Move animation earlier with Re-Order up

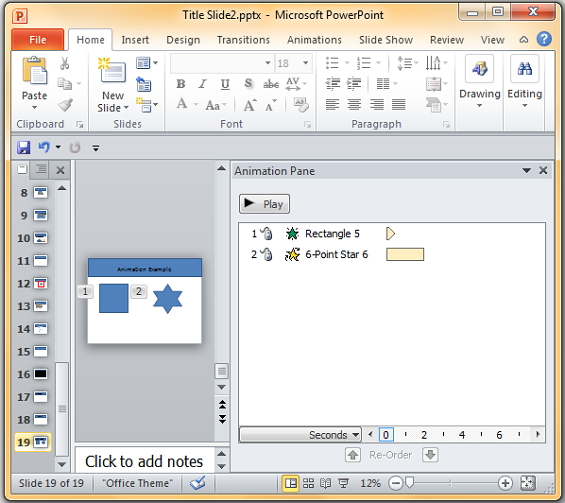pos(353,455)
